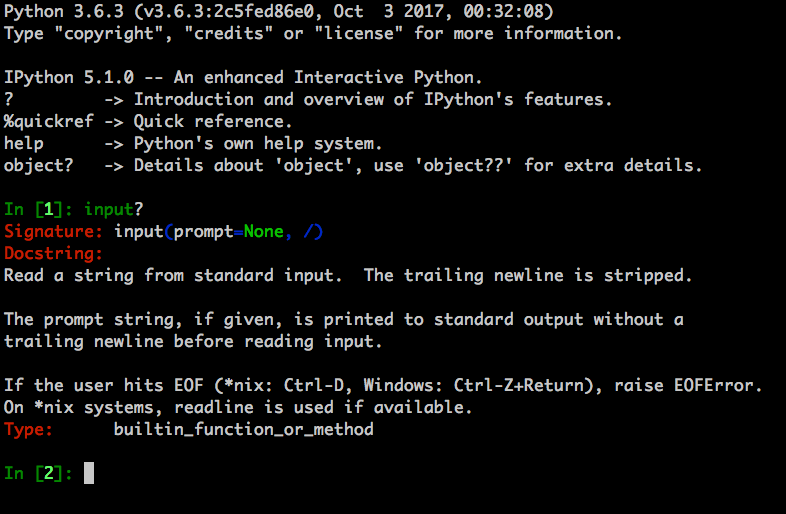Click the green In [1] prompt label
Image resolution: width=786 pixels, height=514 pixels.
38,209
